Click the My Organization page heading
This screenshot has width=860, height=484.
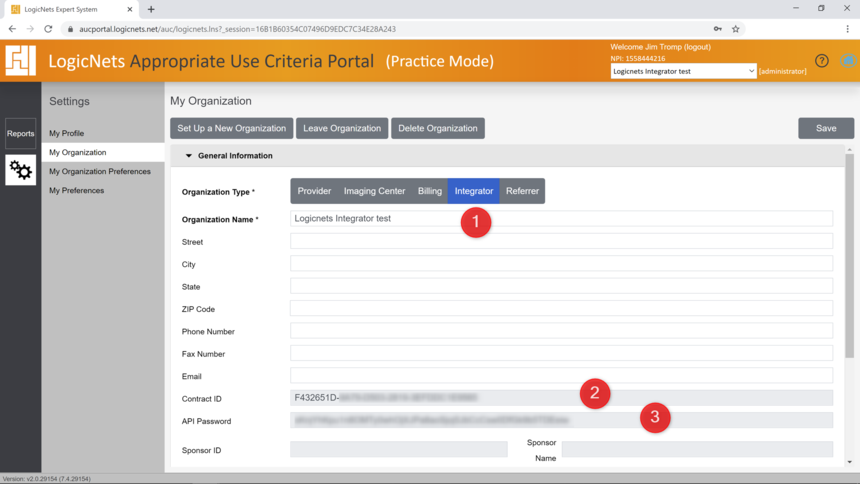pos(211,101)
